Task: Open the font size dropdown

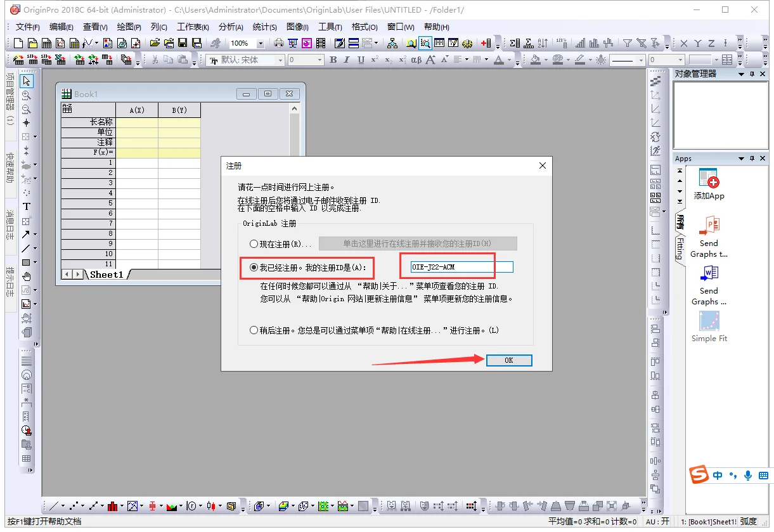Action: coord(319,60)
